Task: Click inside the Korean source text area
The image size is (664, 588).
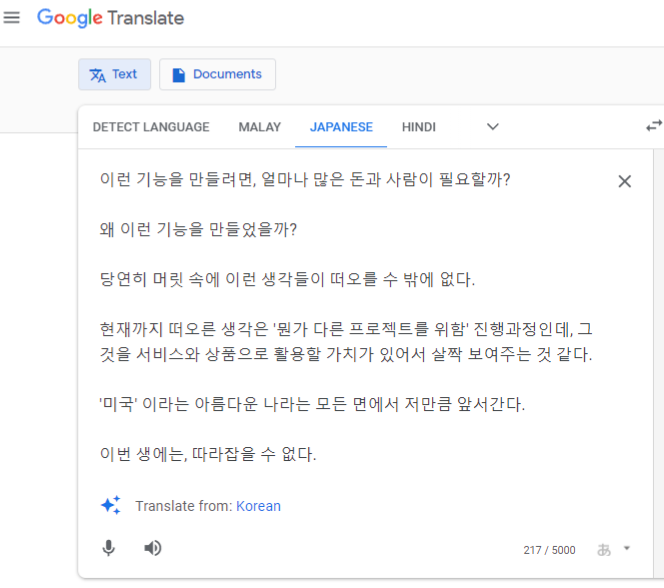Action: click(x=347, y=316)
